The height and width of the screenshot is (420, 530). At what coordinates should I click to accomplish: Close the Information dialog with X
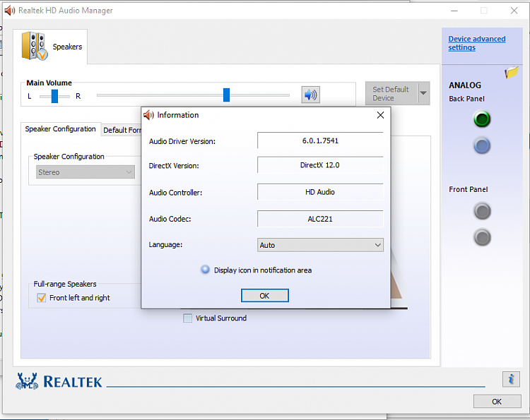click(380, 115)
